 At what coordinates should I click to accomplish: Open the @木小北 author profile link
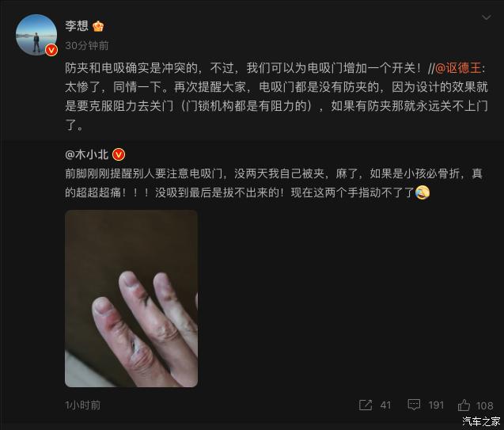[x=87, y=154]
